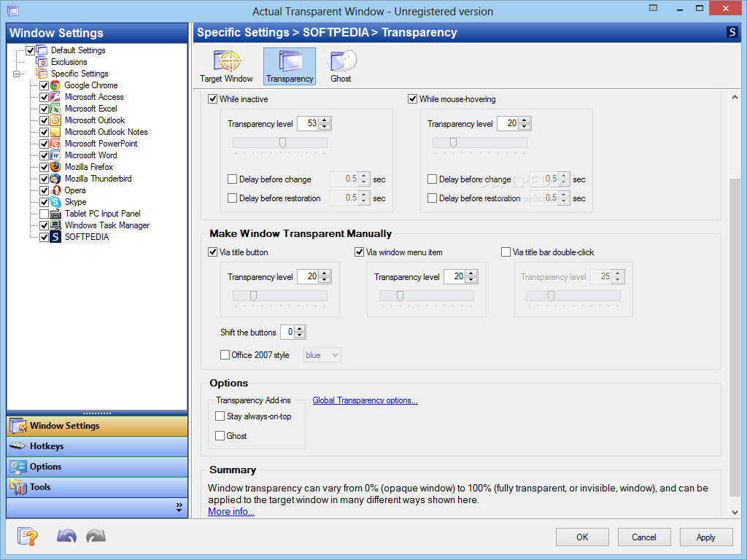
Task: Decrease While mouse-hovering transparency level
Action: (x=525, y=127)
